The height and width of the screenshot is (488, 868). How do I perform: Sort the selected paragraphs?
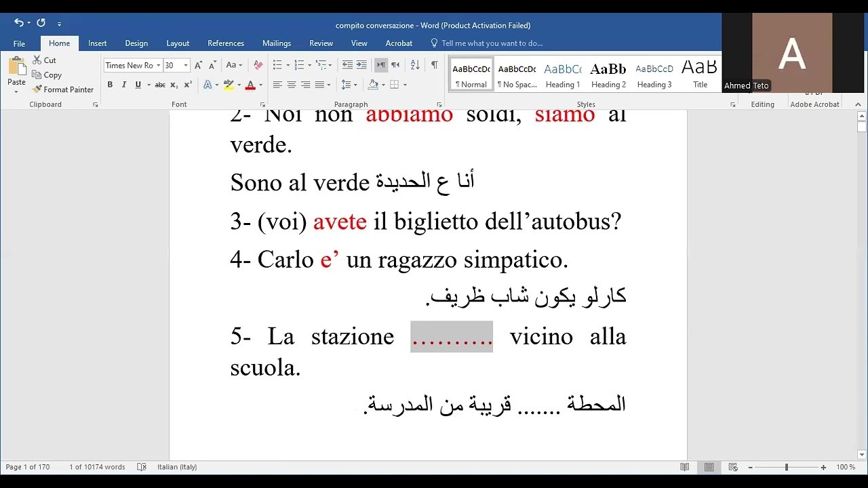pos(415,65)
